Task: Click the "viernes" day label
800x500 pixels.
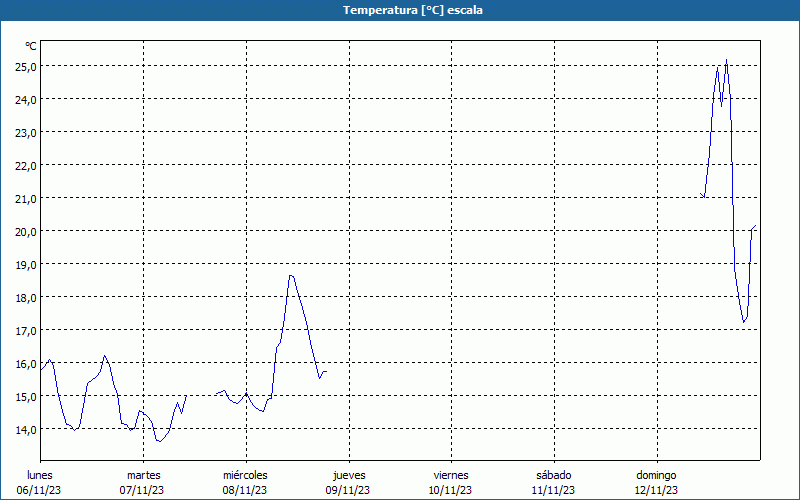Action: 451,475
